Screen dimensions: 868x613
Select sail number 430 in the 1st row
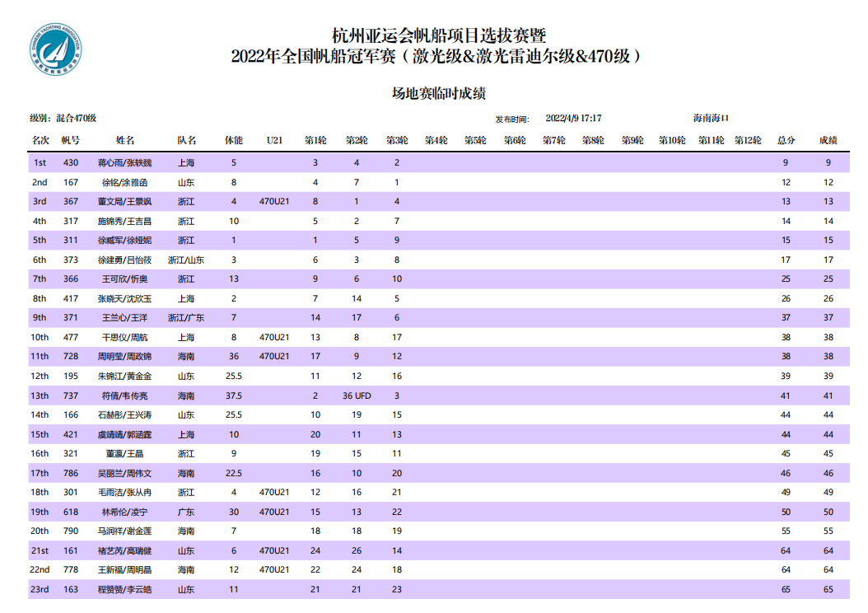(71, 163)
